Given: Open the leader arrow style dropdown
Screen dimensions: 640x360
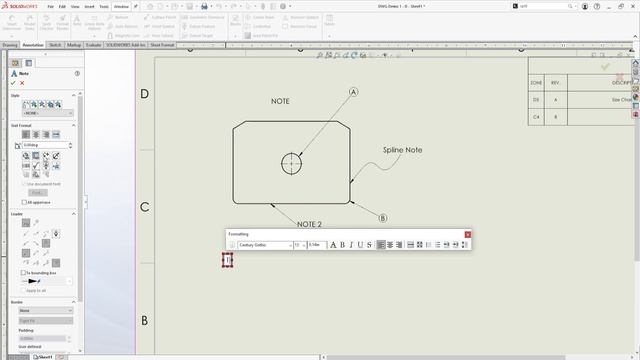Looking at the screenshot, I should (x=46, y=281).
